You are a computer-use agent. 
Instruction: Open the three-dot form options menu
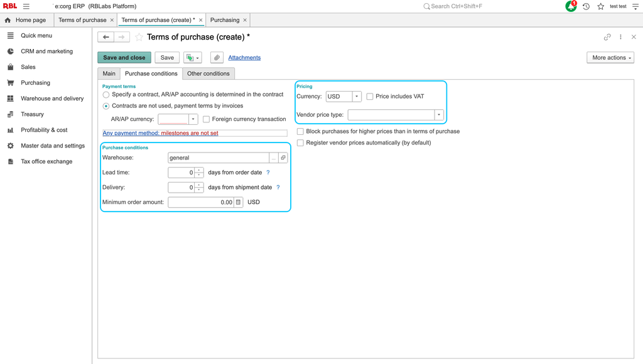(x=620, y=37)
